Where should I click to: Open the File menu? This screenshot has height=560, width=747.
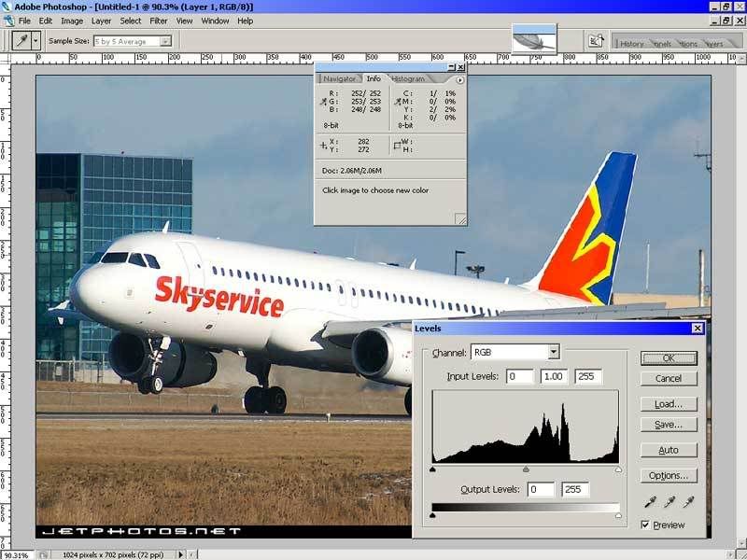pyautogui.click(x=24, y=21)
